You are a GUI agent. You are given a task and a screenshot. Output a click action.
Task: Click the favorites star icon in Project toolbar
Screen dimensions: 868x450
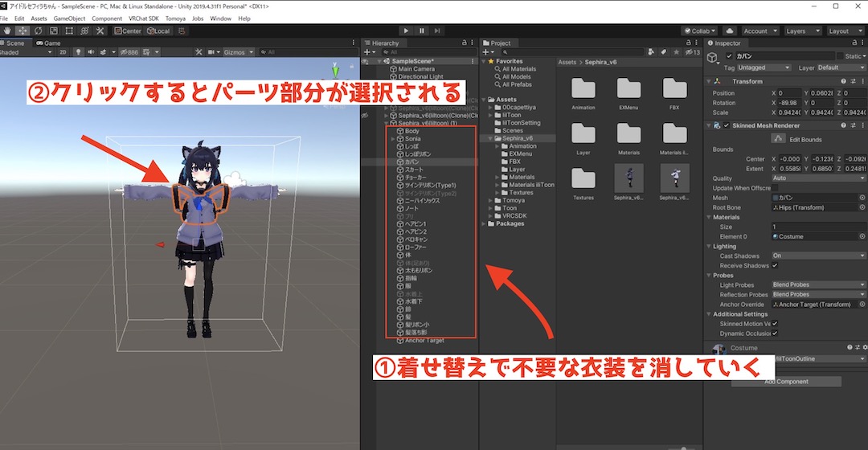tap(677, 52)
